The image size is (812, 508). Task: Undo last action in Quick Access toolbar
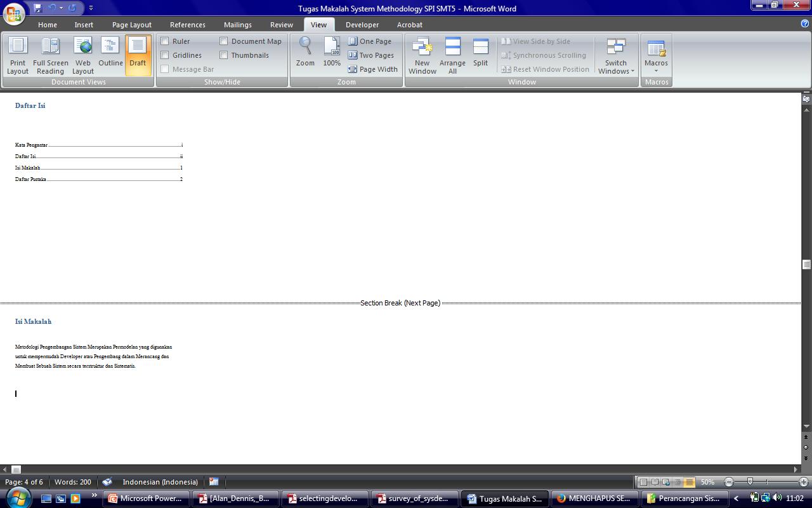(53, 8)
